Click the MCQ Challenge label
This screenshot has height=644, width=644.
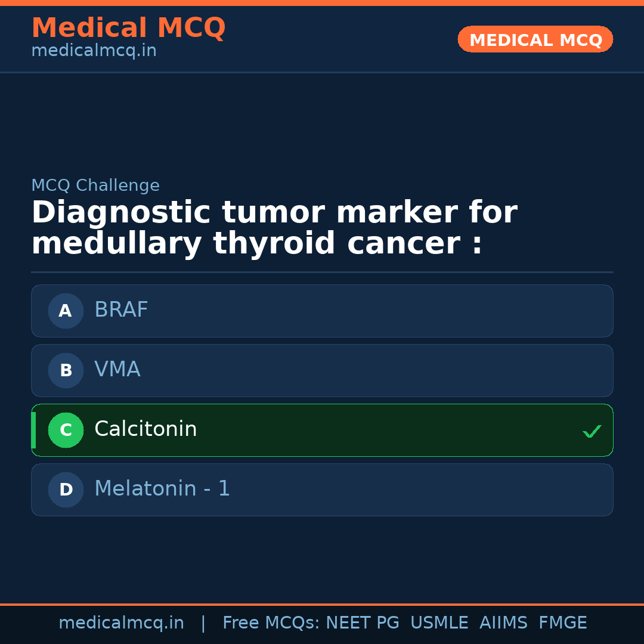click(x=95, y=185)
